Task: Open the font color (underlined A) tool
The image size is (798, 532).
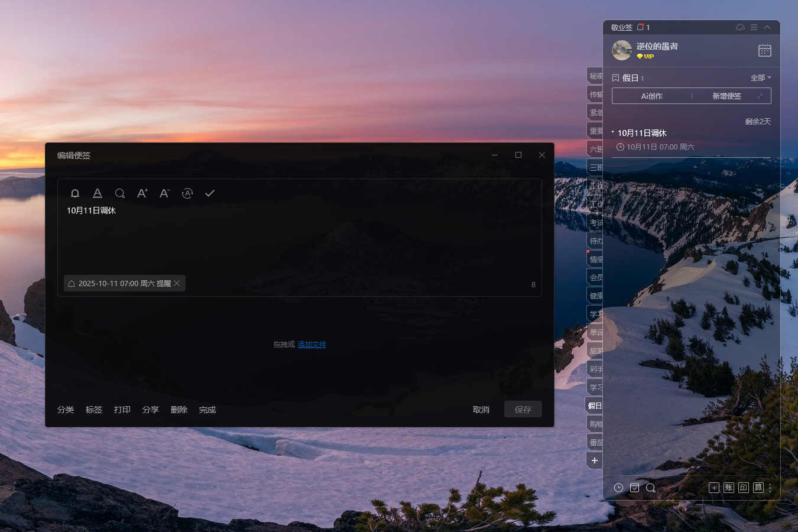Action: (x=98, y=193)
